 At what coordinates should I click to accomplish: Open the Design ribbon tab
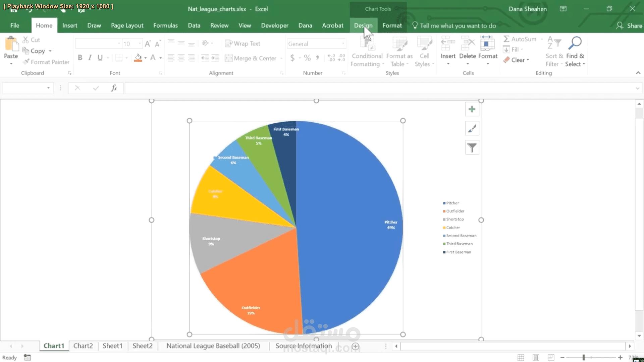click(363, 25)
